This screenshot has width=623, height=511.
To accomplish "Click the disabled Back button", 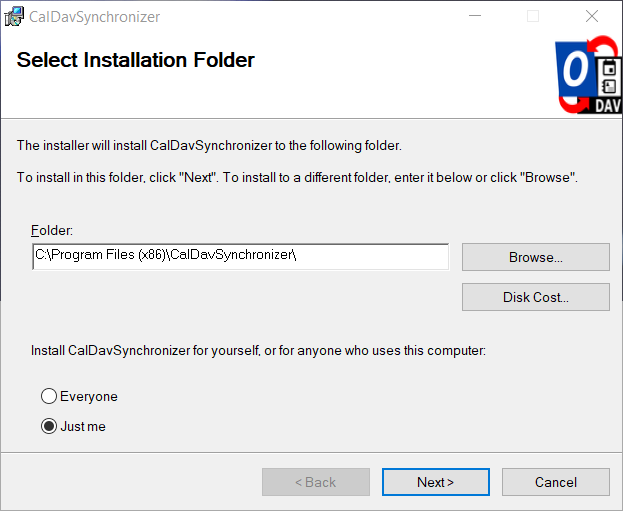I will click(315, 482).
